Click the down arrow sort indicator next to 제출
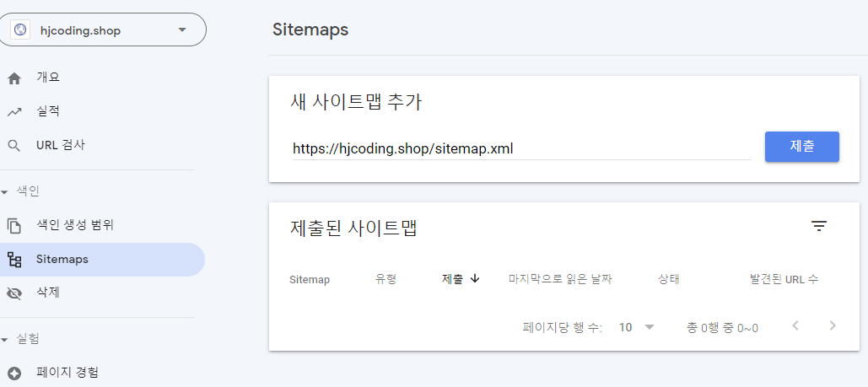868x387 pixels. coord(474,279)
